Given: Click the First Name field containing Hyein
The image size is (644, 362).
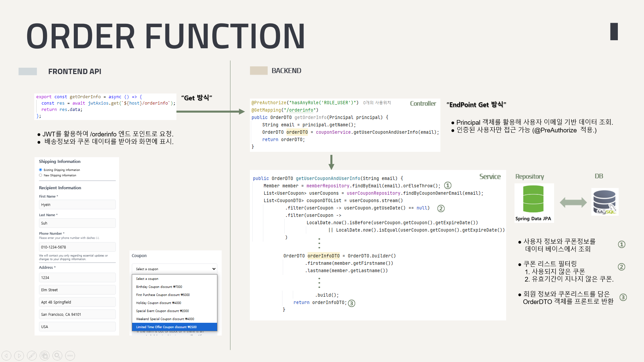Looking at the screenshot, I should pos(77,205).
